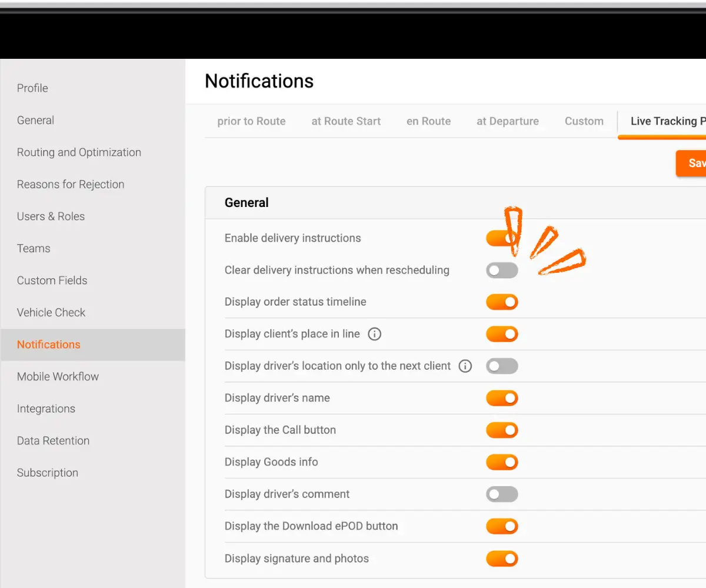Toggle Display driver's name switch
Viewport: 706px width, 588px height.
502,398
